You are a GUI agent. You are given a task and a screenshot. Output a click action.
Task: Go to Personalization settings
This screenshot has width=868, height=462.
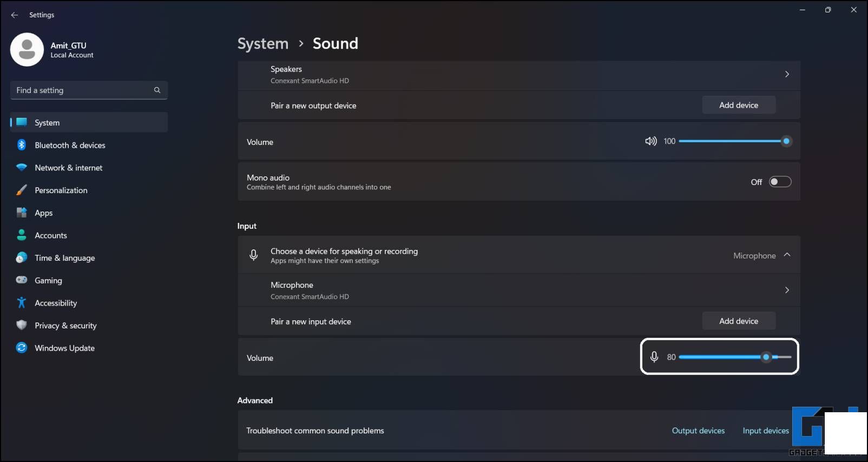click(x=89, y=190)
